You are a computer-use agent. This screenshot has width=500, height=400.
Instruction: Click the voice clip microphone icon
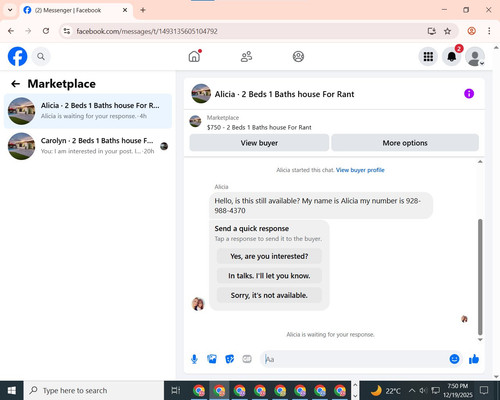click(194, 359)
